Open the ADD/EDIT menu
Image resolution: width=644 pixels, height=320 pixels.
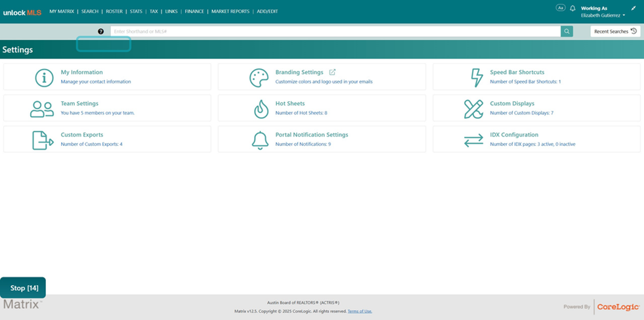[267, 12]
